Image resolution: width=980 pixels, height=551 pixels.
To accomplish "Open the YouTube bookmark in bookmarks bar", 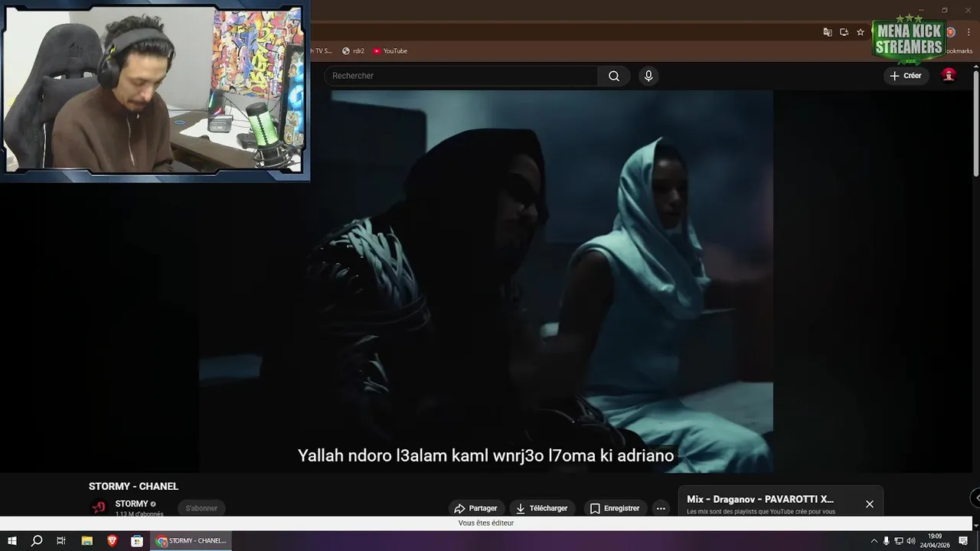I will click(390, 51).
